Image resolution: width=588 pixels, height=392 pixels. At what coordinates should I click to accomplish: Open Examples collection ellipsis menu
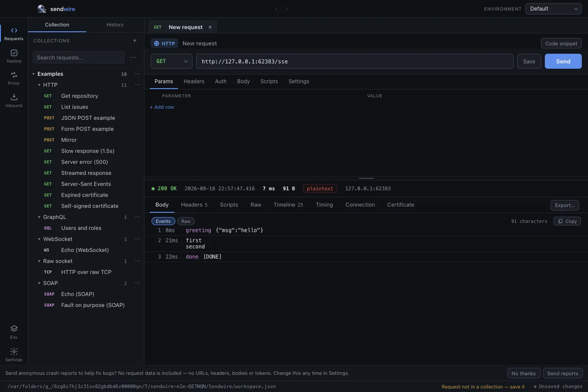tap(137, 74)
